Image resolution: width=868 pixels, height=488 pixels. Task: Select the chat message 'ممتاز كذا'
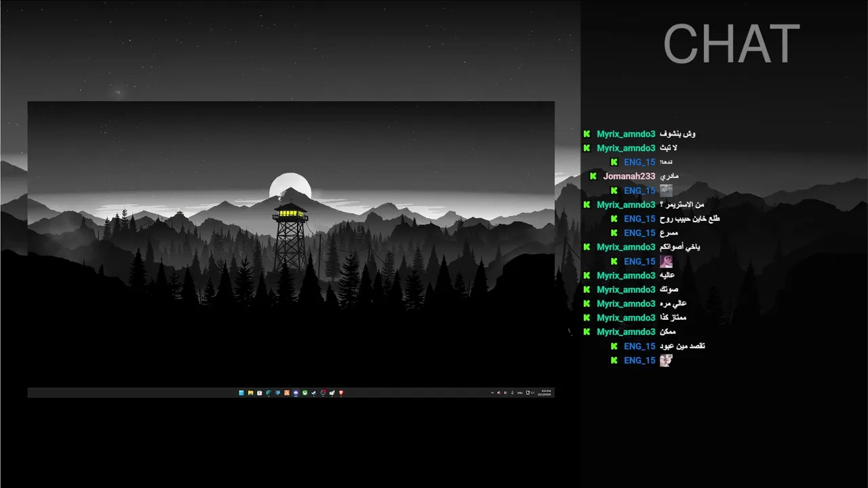673,317
